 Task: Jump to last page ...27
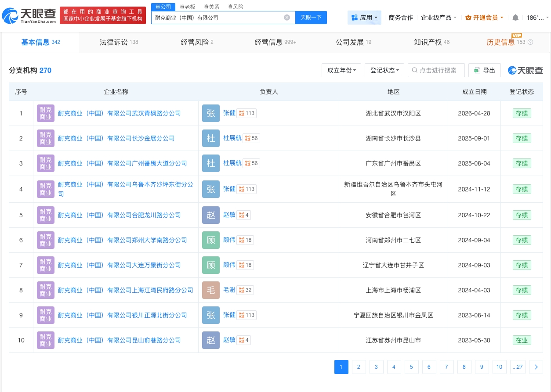point(518,367)
